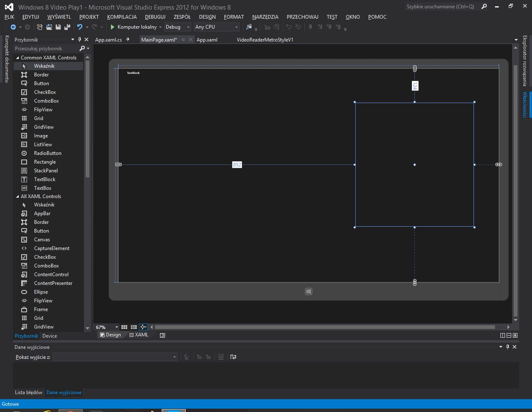Image resolution: width=532 pixels, height=412 pixels.
Task: Undo the last action via toolbar
Action: point(80,27)
